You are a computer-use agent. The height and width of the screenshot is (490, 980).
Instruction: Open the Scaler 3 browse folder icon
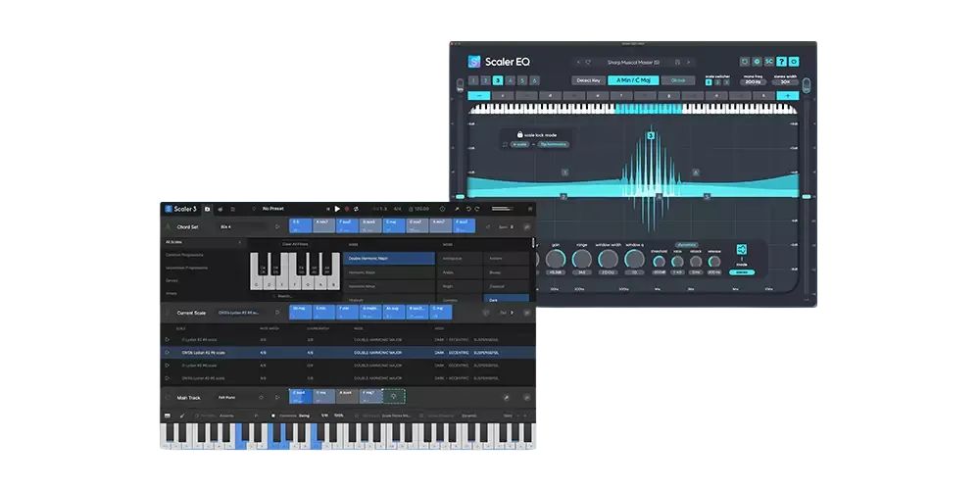[208, 209]
